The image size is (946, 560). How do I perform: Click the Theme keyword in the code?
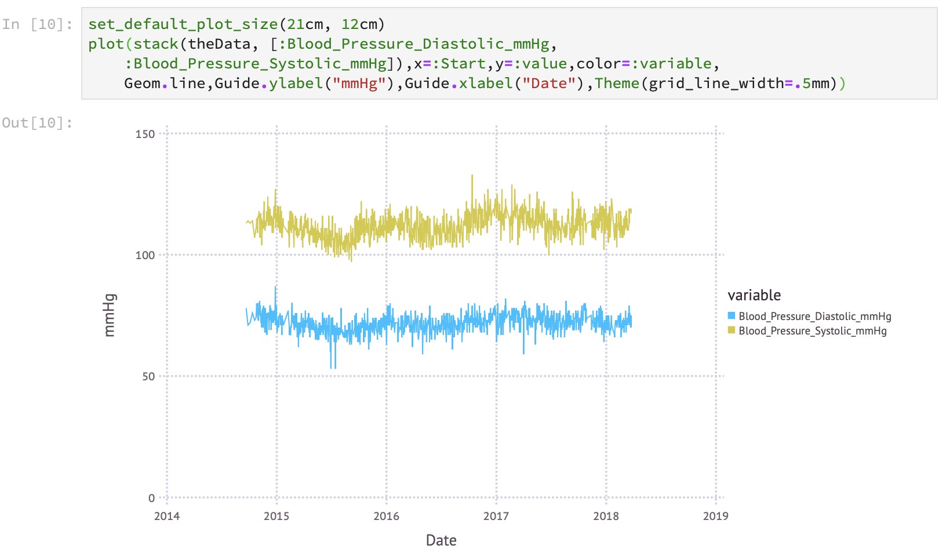617,83
